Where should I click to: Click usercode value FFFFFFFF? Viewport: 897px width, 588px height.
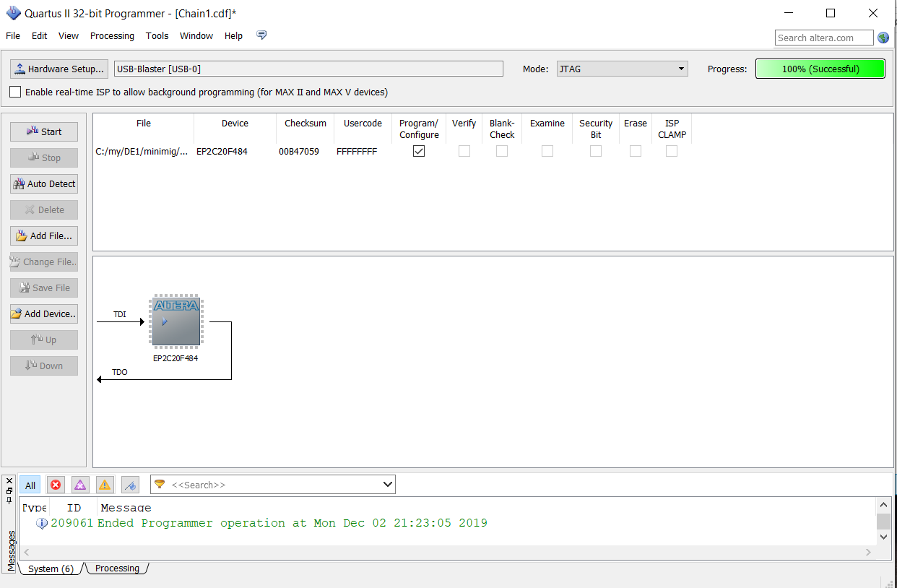(357, 152)
